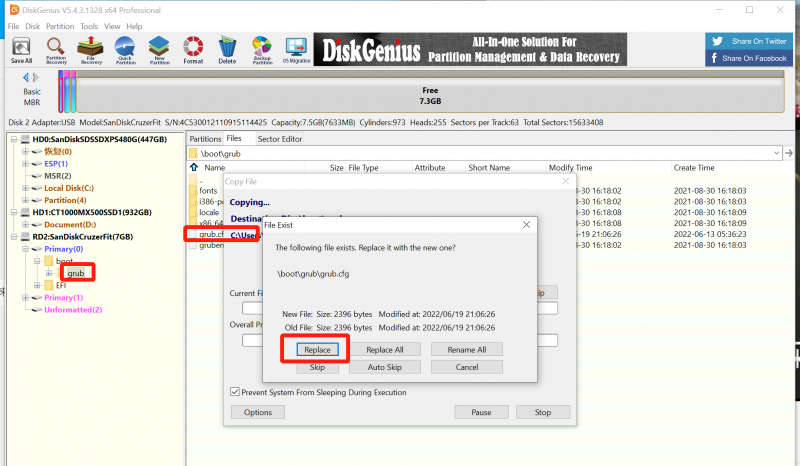The image size is (800, 466).
Task: Click the DiskGenius banner logo
Action: tap(470, 50)
